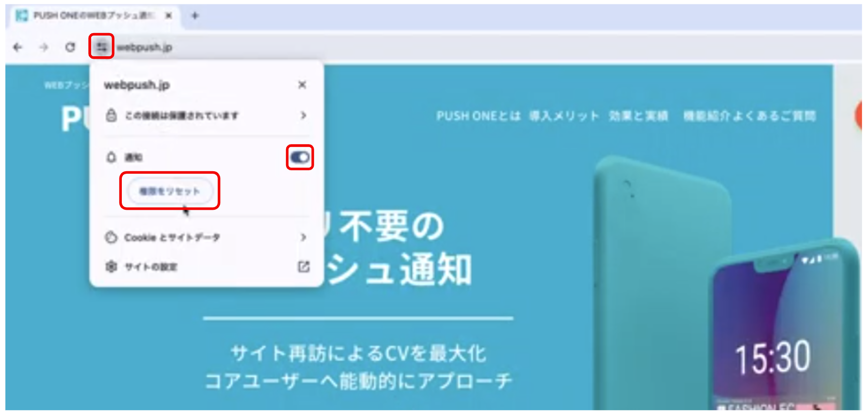868x417 pixels.
Task: Open the external-link icon beside site settings
Action: click(x=304, y=266)
